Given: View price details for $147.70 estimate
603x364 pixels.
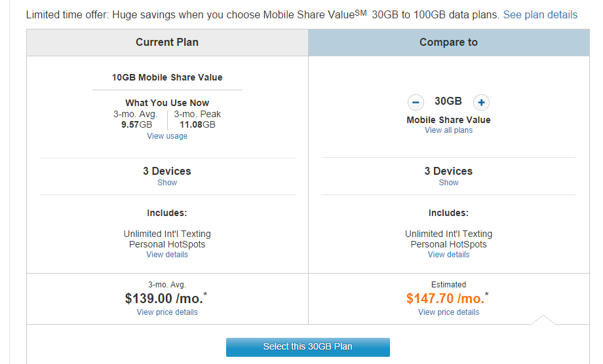Looking at the screenshot, I should click(x=448, y=312).
